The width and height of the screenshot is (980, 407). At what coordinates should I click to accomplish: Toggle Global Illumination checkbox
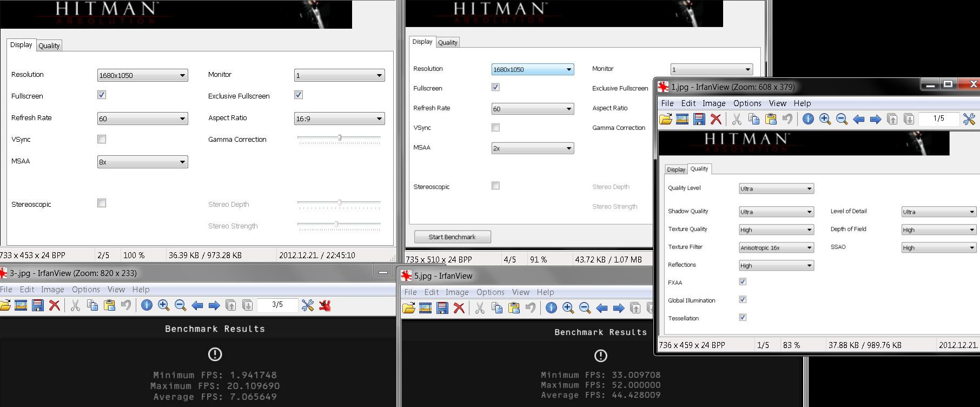coord(743,299)
